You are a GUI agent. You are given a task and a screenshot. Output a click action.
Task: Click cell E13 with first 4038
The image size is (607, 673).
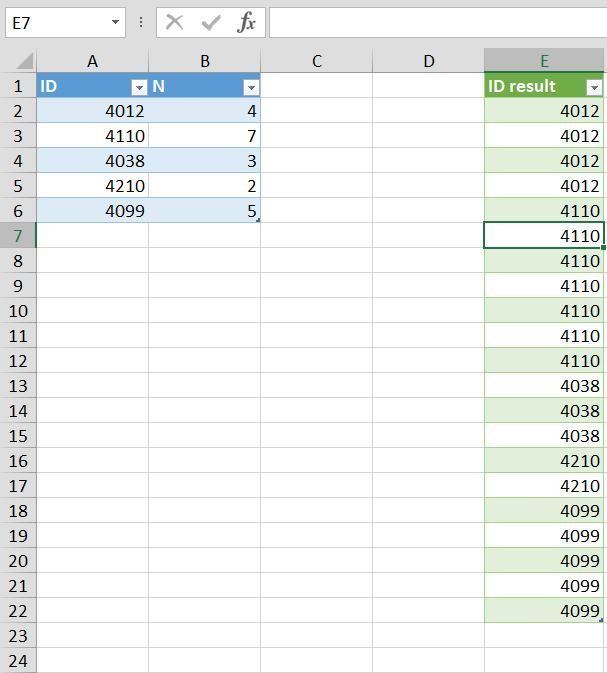tap(544, 386)
